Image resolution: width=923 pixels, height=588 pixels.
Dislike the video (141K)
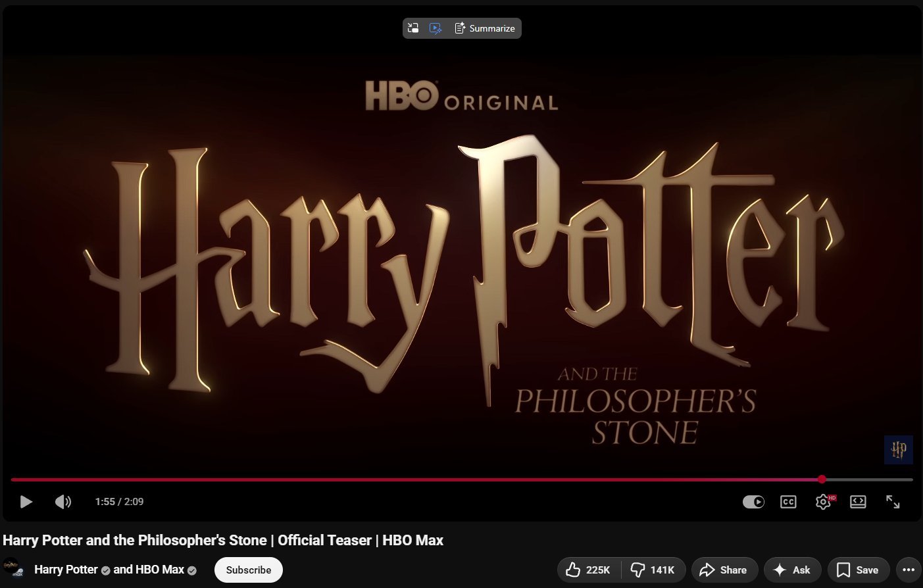point(653,570)
